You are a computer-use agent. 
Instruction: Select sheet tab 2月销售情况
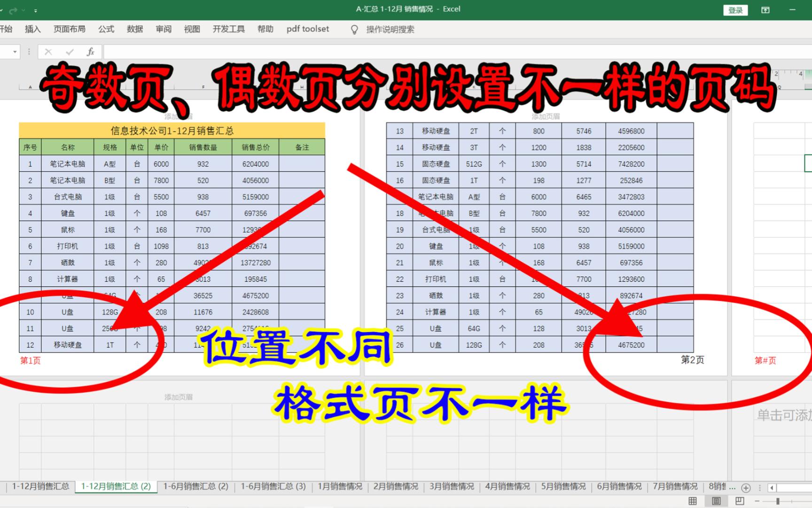pyautogui.click(x=396, y=486)
